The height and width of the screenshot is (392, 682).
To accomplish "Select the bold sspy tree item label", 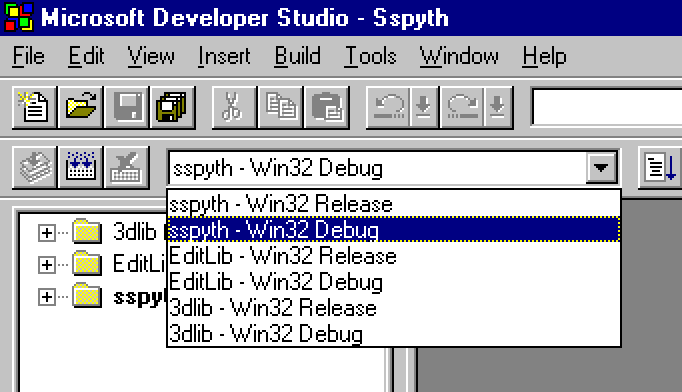I will tap(140, 297).
